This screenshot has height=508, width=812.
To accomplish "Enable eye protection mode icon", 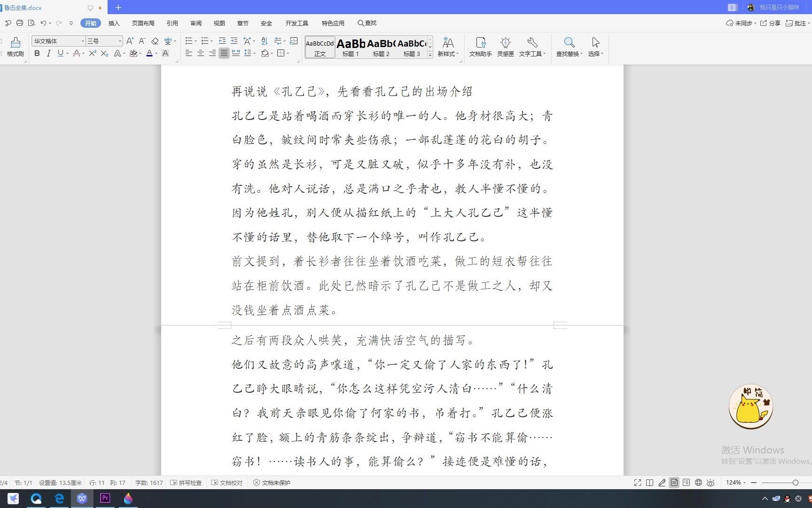I will pos(711,483).
